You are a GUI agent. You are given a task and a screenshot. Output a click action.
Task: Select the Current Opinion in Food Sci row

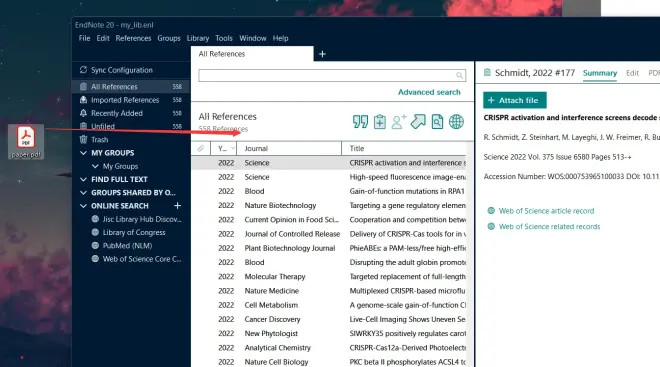coord(329,220)
